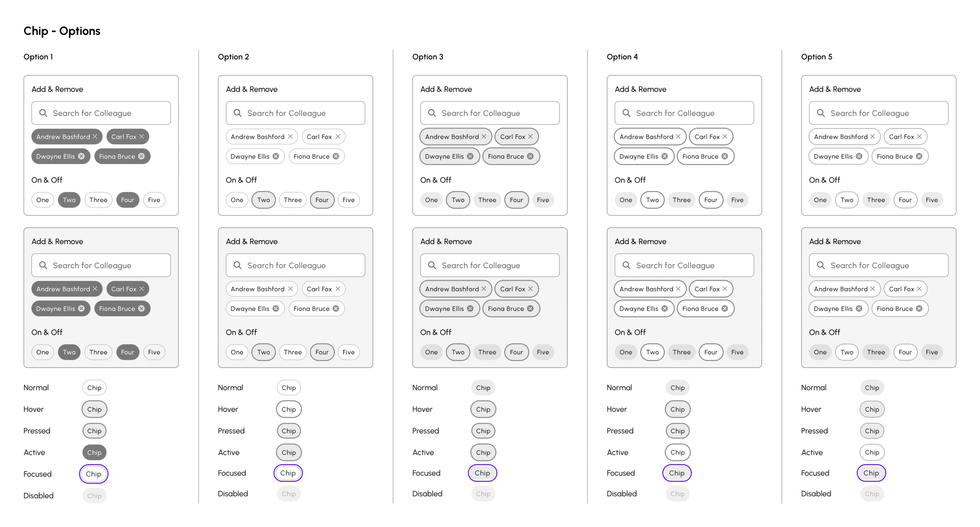Image resolution: width=980 pixels, height=527 pixels.
Task: Click search magnifier icon in Option 2 gray panel
Action: click(x=237, y=265)
